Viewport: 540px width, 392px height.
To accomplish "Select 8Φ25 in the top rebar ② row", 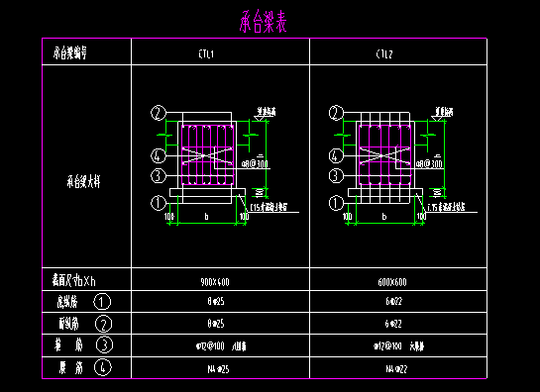I will (216, 324).
